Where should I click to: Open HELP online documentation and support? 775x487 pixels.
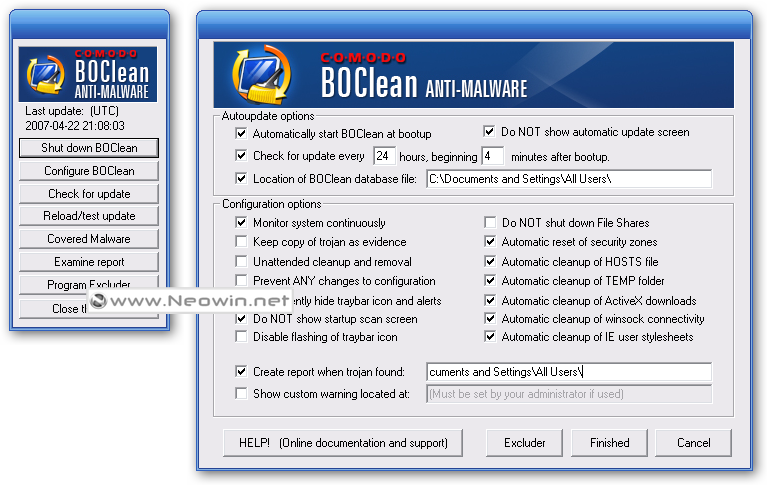(343, 443)
